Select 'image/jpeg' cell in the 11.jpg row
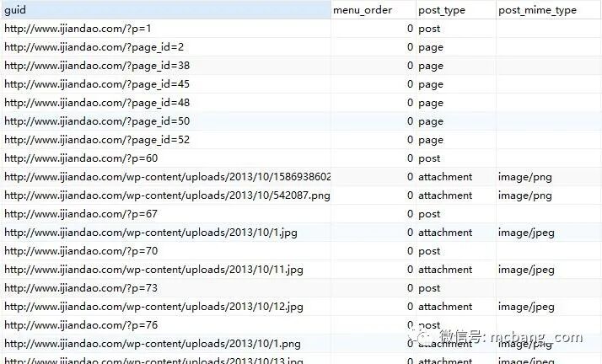Screen dimensions: 602x364 549,270
